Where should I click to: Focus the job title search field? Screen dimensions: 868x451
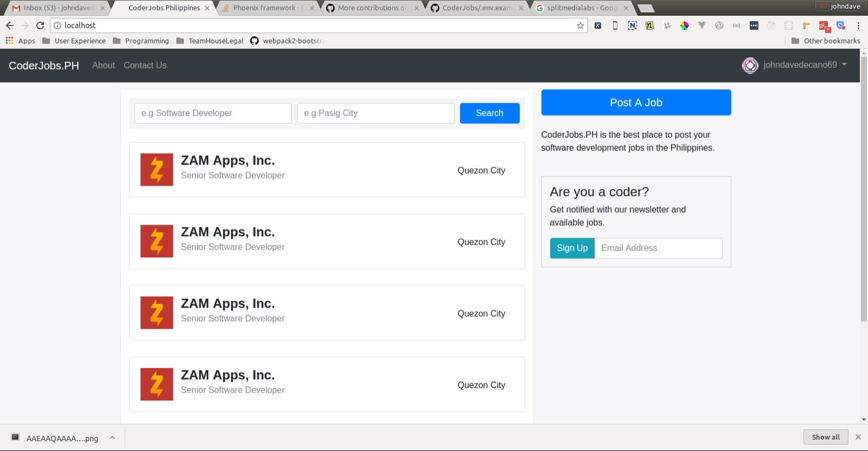coord(213,113)
